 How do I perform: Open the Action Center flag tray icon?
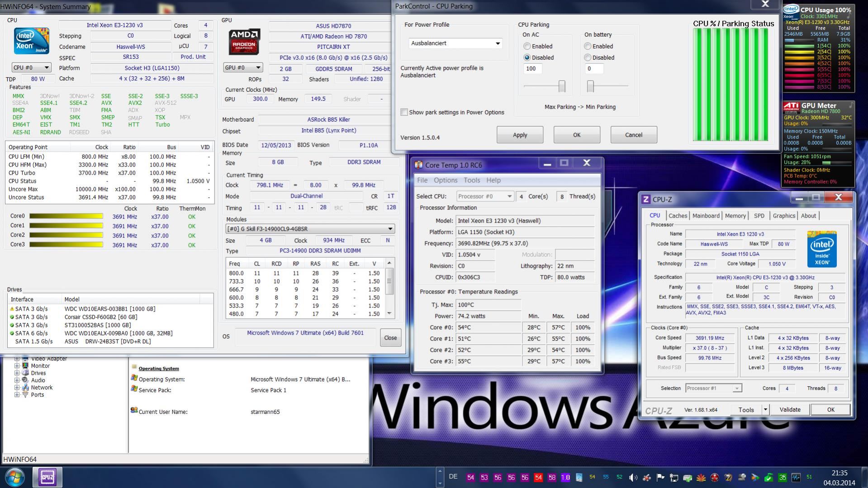[660, 478]
